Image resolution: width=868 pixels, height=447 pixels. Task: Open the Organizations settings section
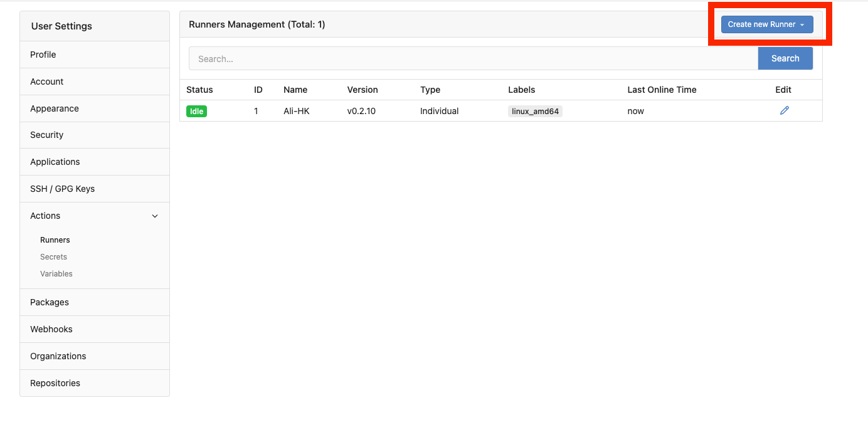coord(58,355)
